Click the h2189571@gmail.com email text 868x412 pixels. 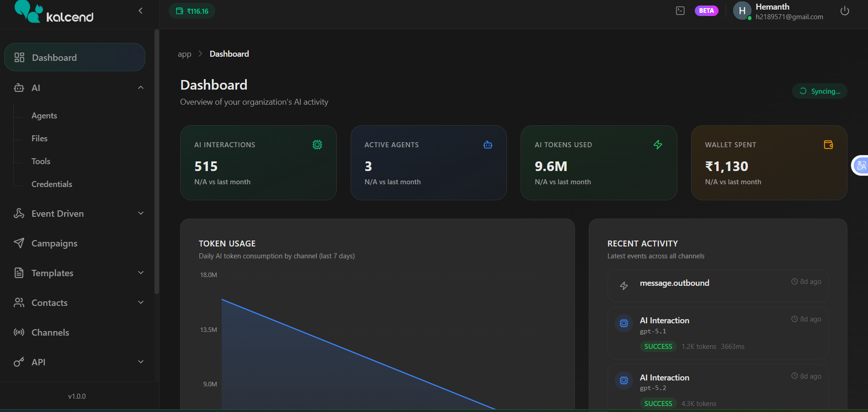pos(789,17)
